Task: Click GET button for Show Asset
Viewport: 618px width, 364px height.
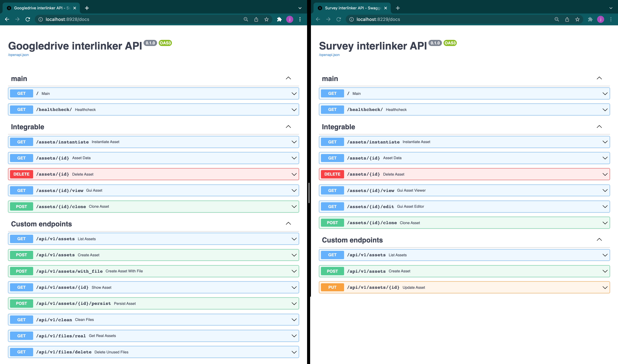Action: (x=21, y=287)
